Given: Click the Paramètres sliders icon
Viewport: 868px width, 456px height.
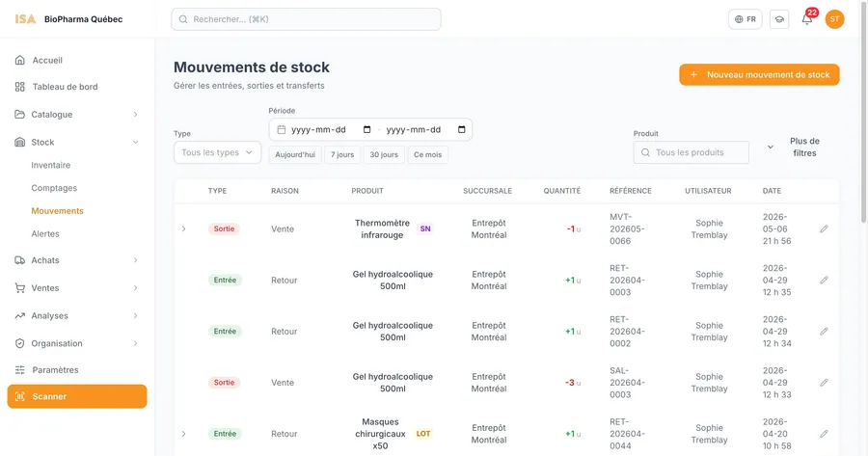Looking at the screenshot, I should click(20, 369).
